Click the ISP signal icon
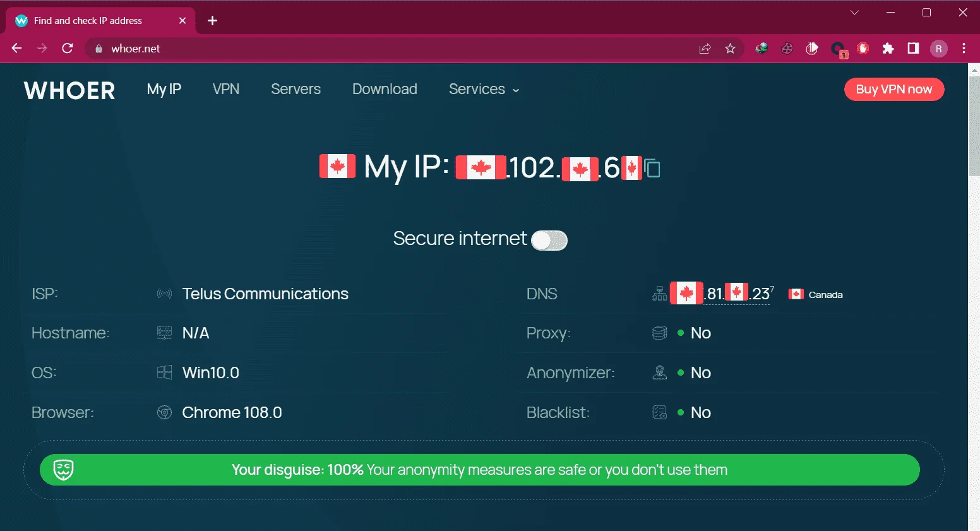 click(x=164, y=294)
